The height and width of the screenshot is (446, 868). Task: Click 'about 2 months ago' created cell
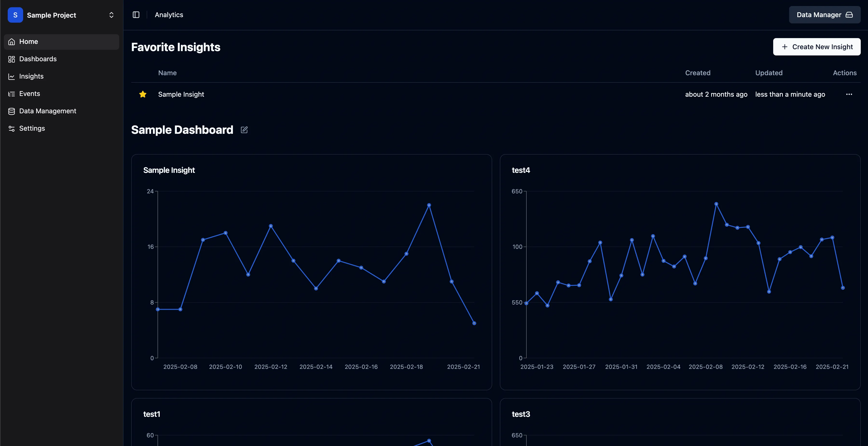716,94
